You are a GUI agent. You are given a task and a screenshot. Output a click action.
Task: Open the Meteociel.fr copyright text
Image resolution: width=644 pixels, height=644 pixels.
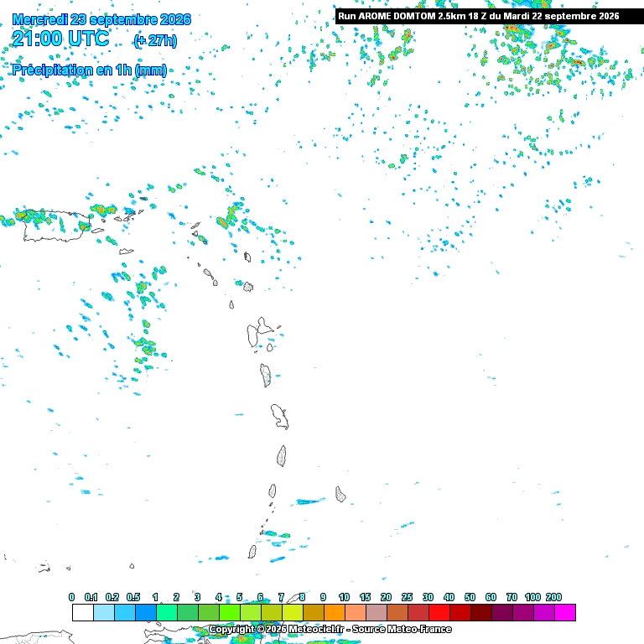330,629
